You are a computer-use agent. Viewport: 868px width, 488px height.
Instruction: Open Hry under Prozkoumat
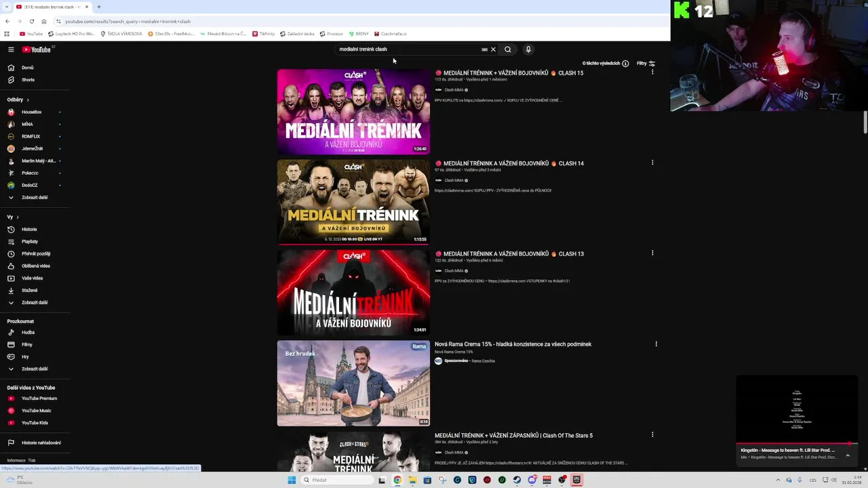click(25, 357)
